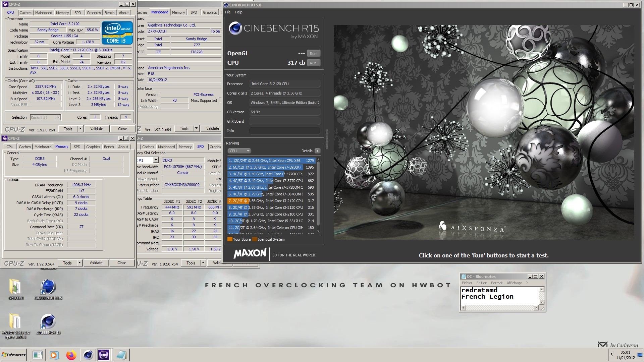Click Validate in the Memory CPU-Z window
This screenshot has width=644, height=362.
pyautogui.click(x=96, y=263)
